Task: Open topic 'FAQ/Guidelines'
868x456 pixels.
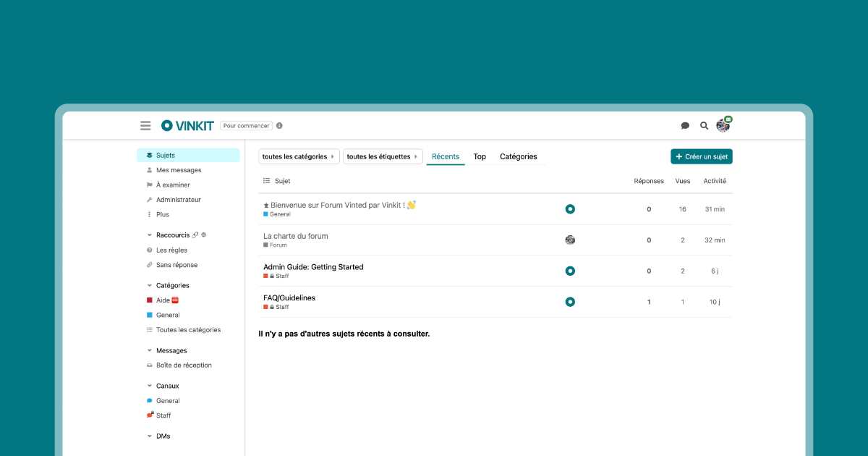Action: (289, 297)
